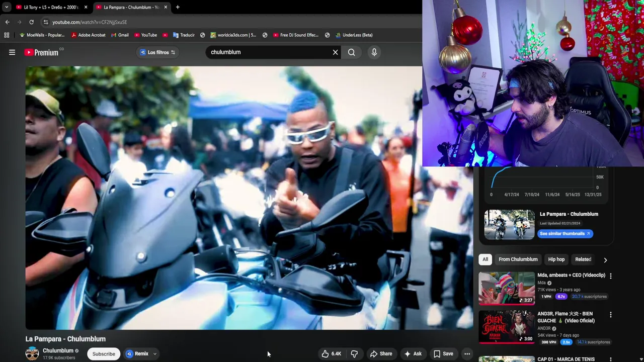Open the CAP 01 - MARCA DE TENIS video
Image resolution: width=644 pixels, height=362 pixels.
coord(566,359)
